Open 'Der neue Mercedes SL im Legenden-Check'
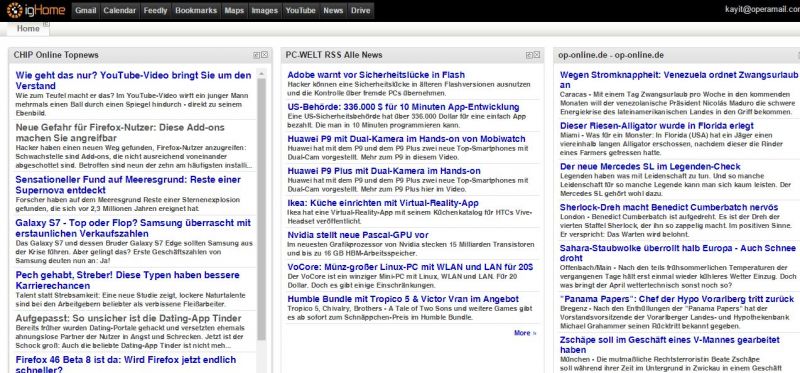 point(650,166)
